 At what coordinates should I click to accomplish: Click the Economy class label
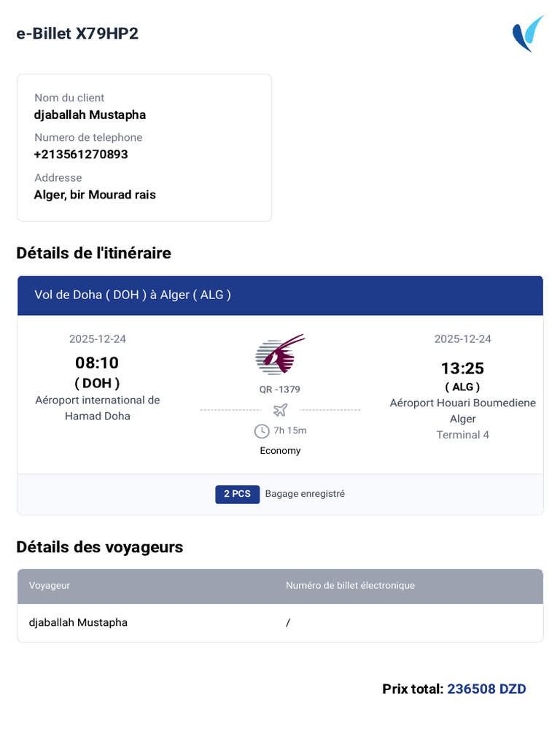pos(280,451)
